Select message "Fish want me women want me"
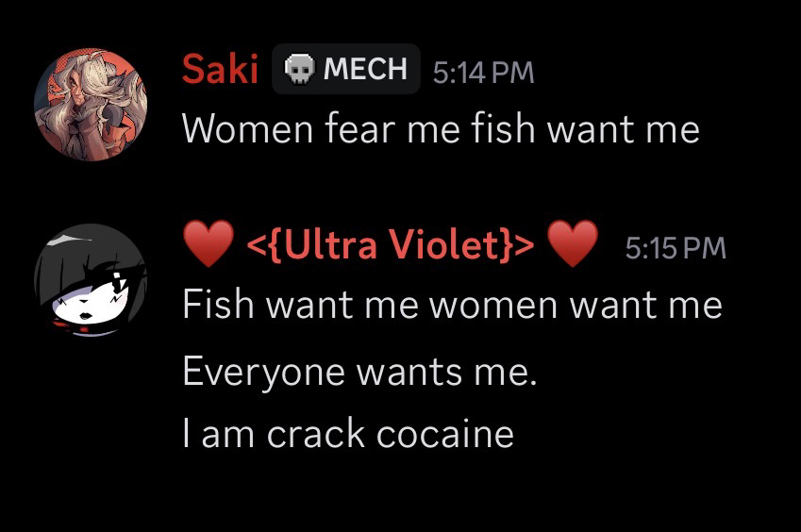The height and width of the screenshot is (532, 801). coord(451,305)
